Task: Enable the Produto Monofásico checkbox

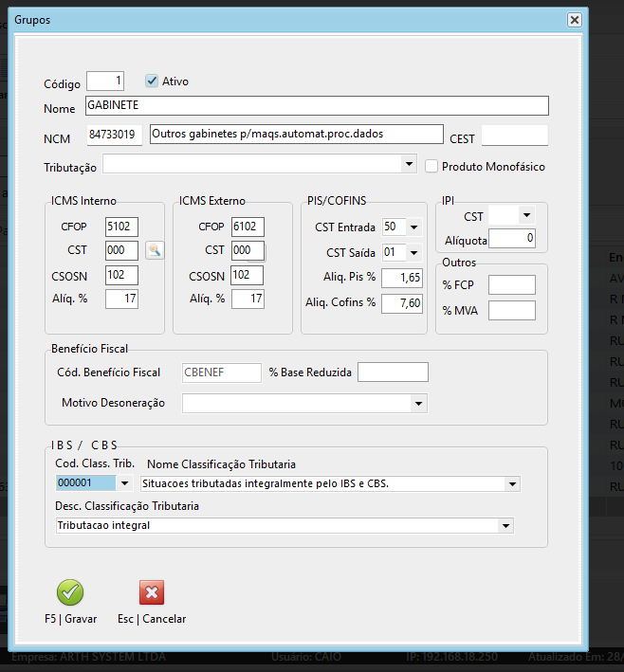Action: [x=431, y=166]
